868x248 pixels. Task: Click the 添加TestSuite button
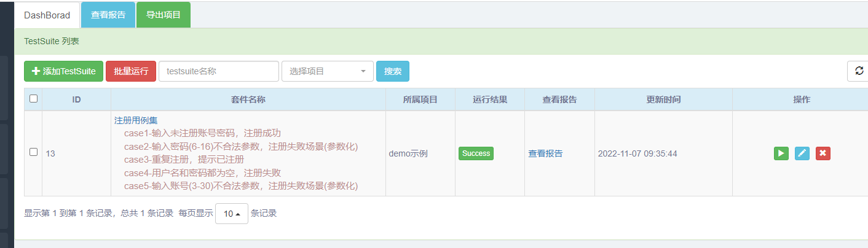click(x=64, y=71)
